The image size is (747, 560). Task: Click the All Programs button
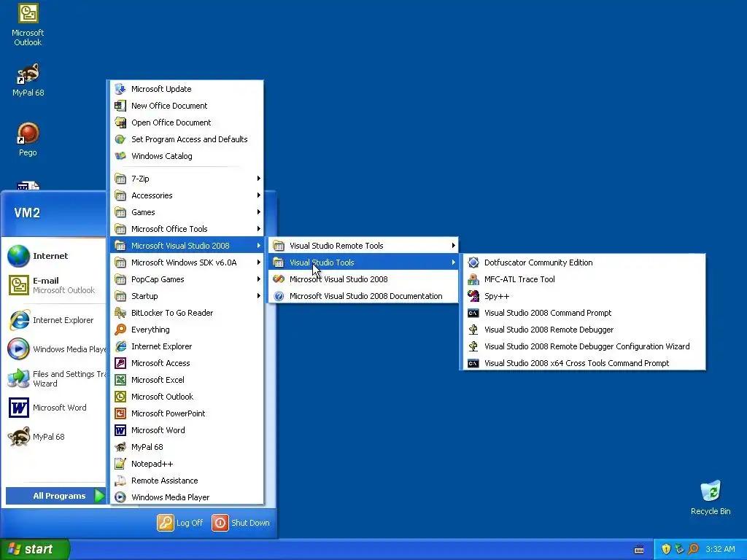[55, 496]
